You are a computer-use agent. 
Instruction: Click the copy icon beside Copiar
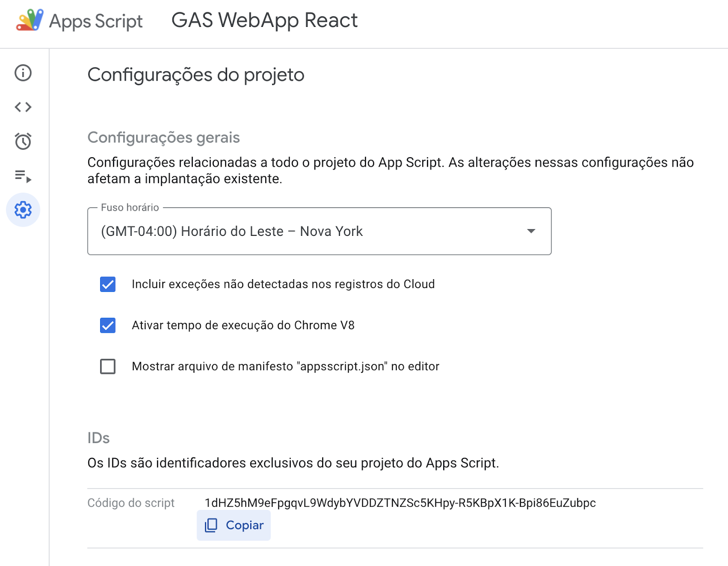[211, 525]
